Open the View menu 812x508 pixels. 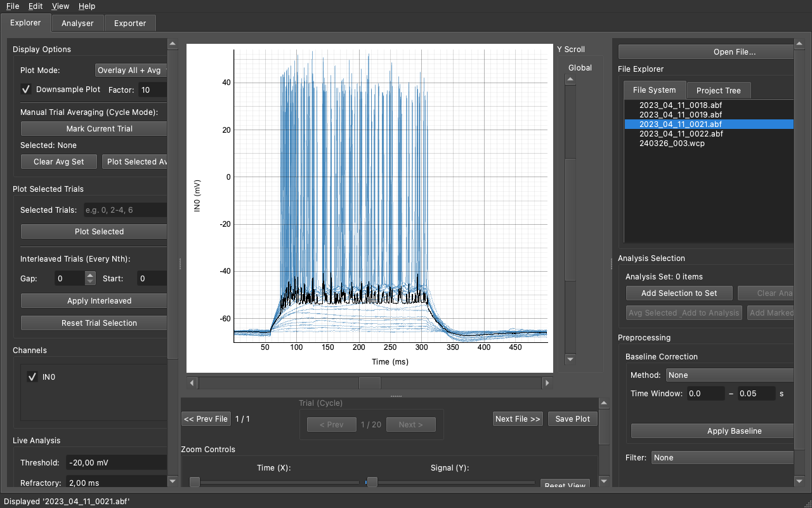coord(61,6)
